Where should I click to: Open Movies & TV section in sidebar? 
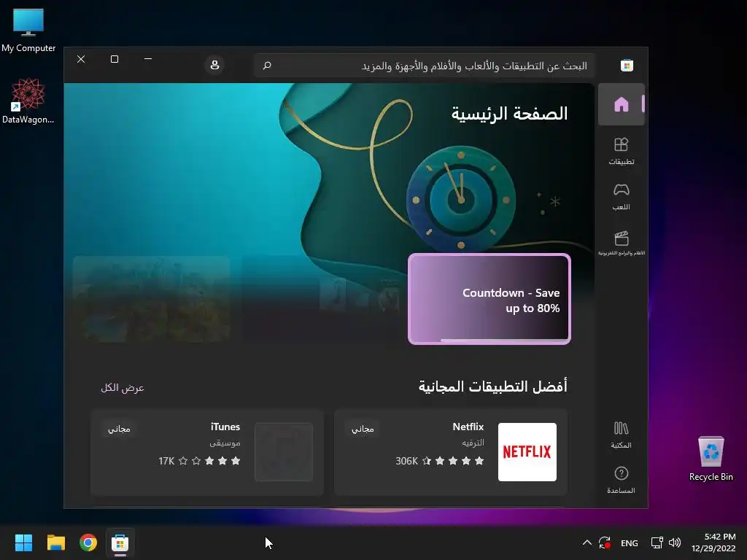pos(622,243)
